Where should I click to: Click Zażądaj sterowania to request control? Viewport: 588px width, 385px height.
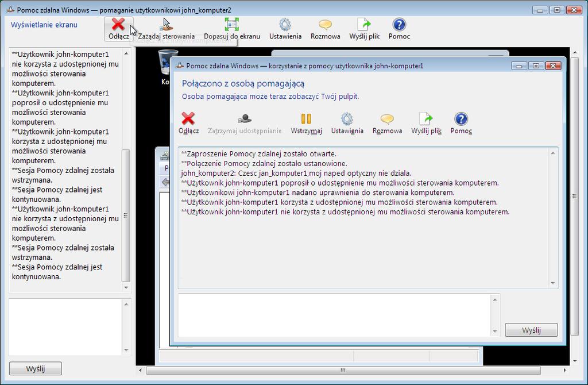166,29
